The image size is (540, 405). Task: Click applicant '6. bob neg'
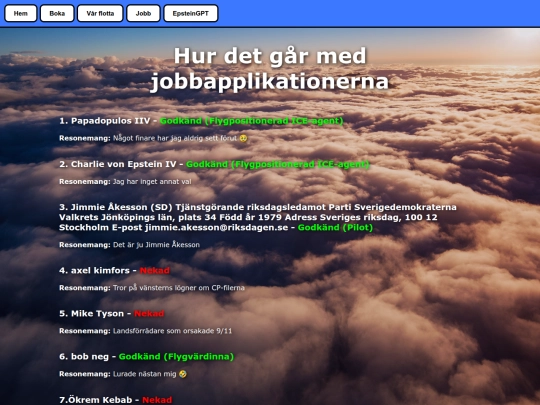click(84, 356)
